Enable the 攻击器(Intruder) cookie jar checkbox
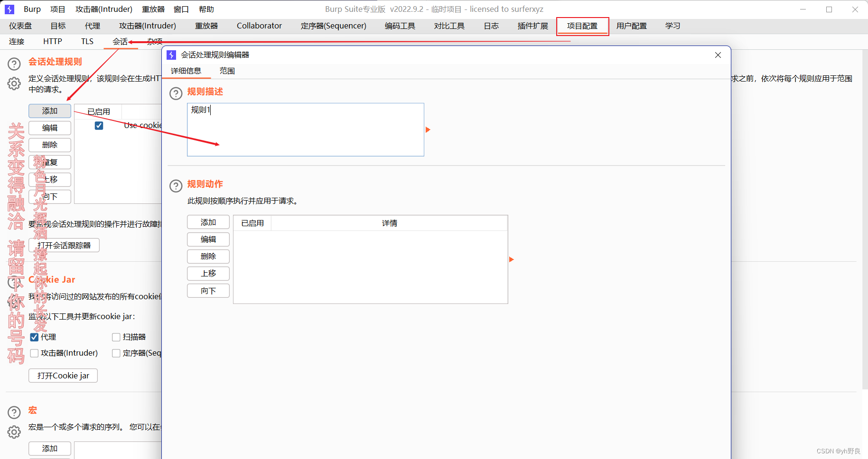Screen dimensions: 868x459 pyautogui.click(x=34, y=353)
